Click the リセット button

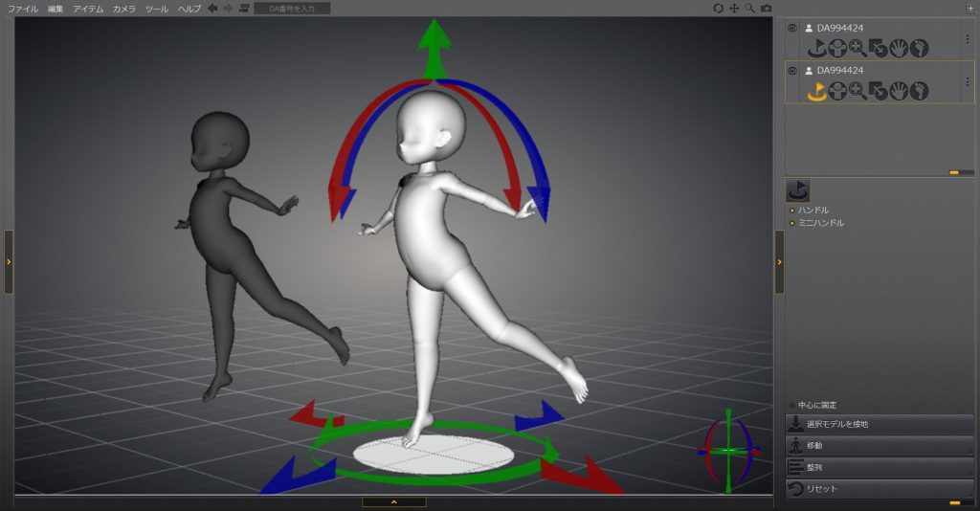tap(880, 489)
